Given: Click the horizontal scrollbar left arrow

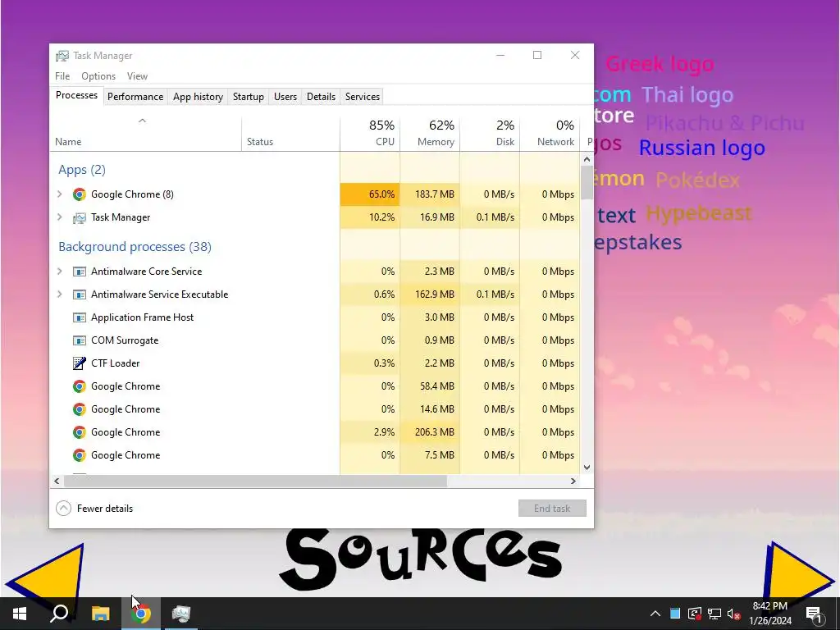Looking at the screenshot, I should pos(57,481).
